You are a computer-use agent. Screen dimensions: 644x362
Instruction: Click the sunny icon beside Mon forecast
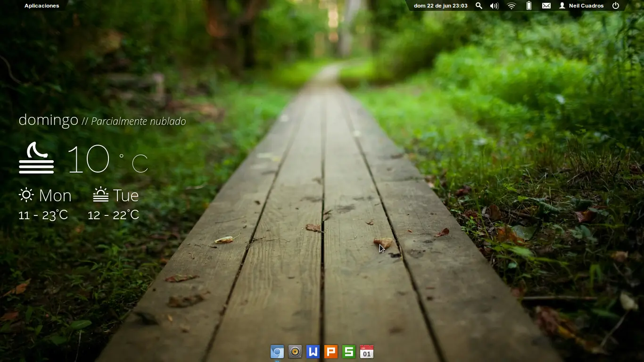pyautogui.click(x=26, y=195)
